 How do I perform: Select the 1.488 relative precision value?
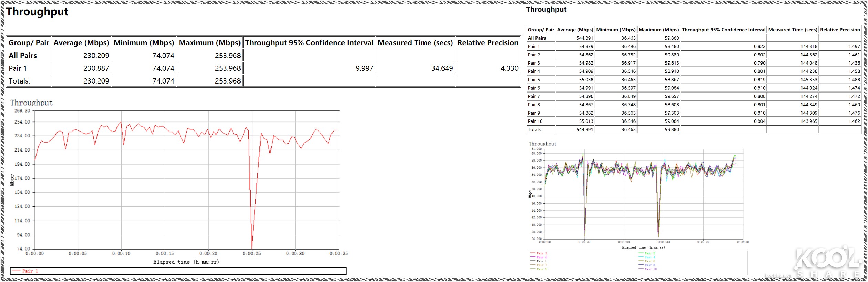tap(854, 79)
